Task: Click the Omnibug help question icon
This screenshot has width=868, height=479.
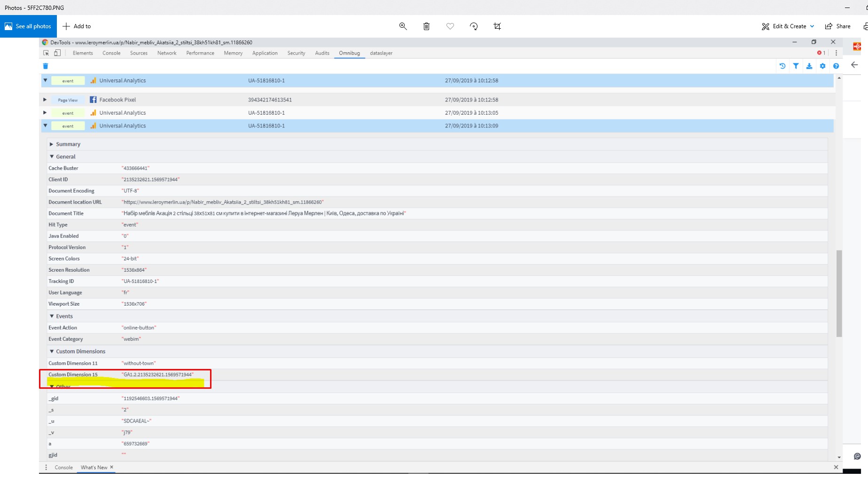Action: 836,66
